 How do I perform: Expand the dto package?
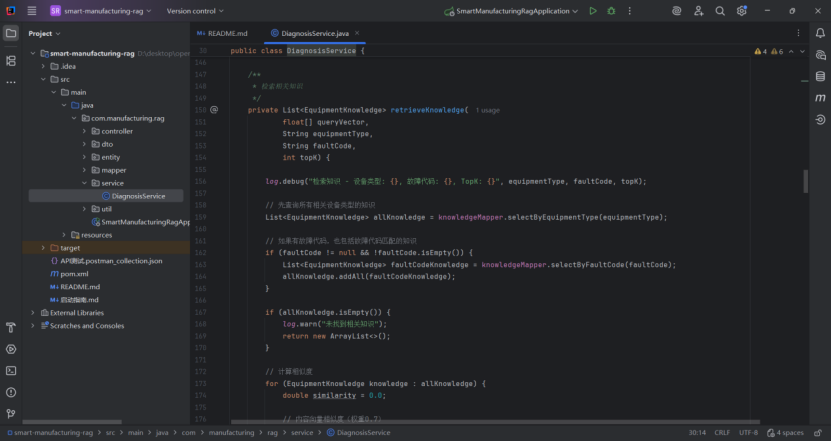click(84, 144)
